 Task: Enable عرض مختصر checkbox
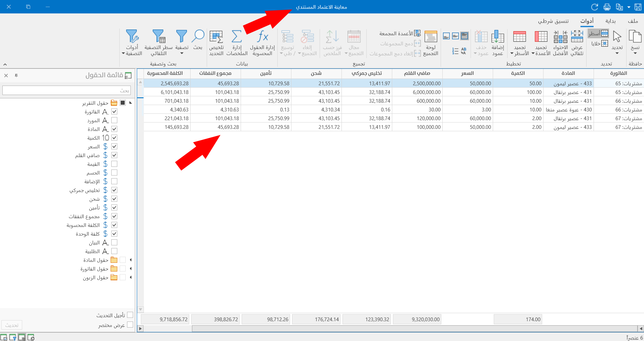pyautogui.click(x=130, y=325)
